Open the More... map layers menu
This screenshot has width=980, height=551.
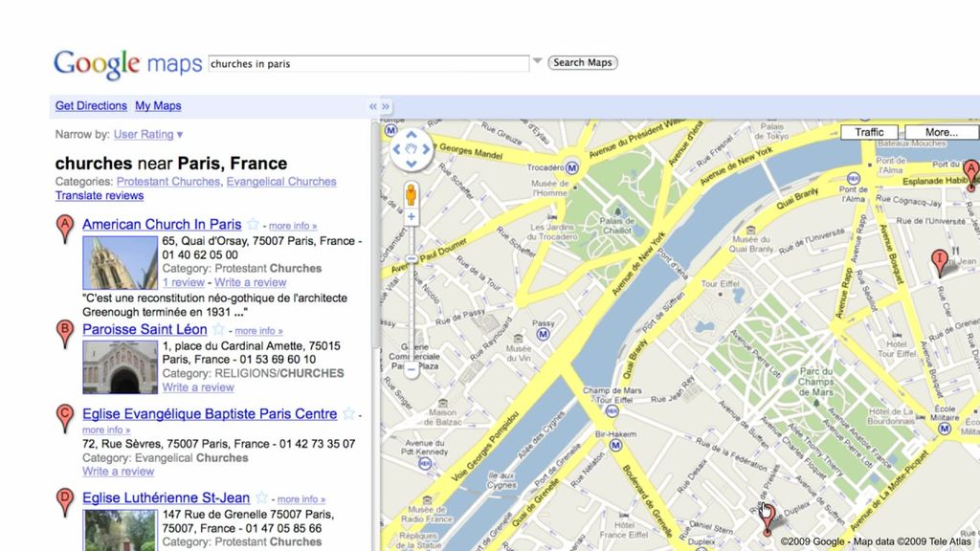click(942, 132)
